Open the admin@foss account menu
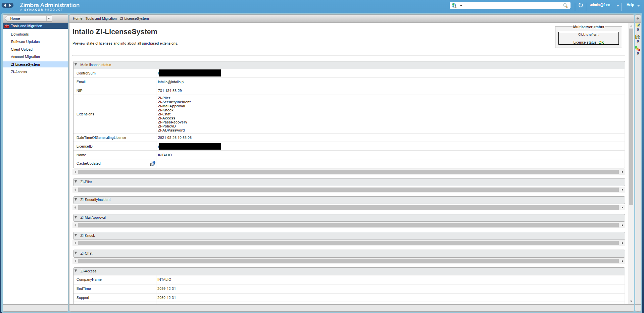The width and height of the screenshot is (644, 313). (604, 5)
